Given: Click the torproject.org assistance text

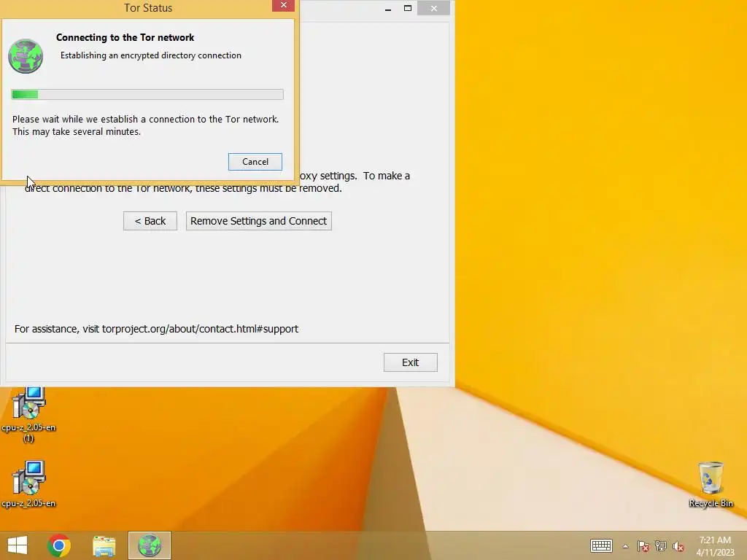Looking at the screenshot, I should [156, 329].
